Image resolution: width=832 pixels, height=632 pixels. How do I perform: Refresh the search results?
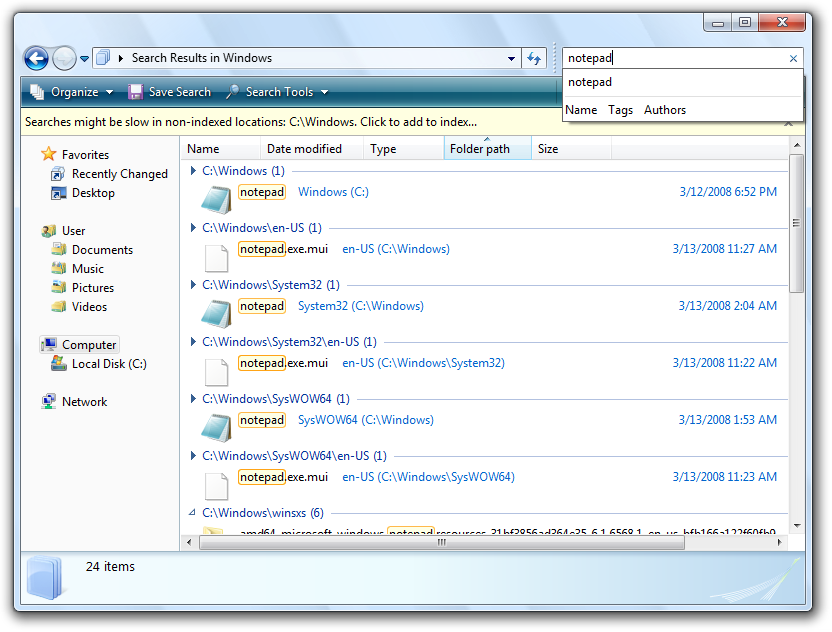(x=534, y=58)
